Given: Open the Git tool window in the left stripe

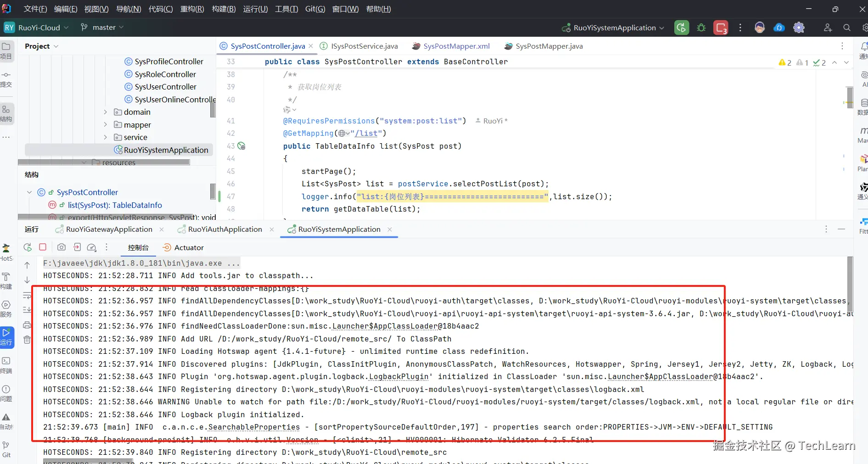Looking at the screenshot, I should click(x=6, y=449).
